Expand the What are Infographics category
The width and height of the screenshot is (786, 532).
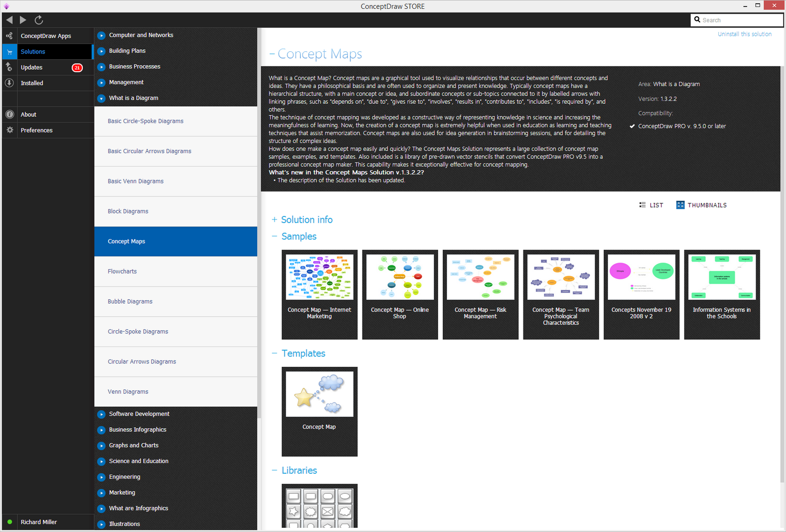pyautogui.click(x=102, y=509)
